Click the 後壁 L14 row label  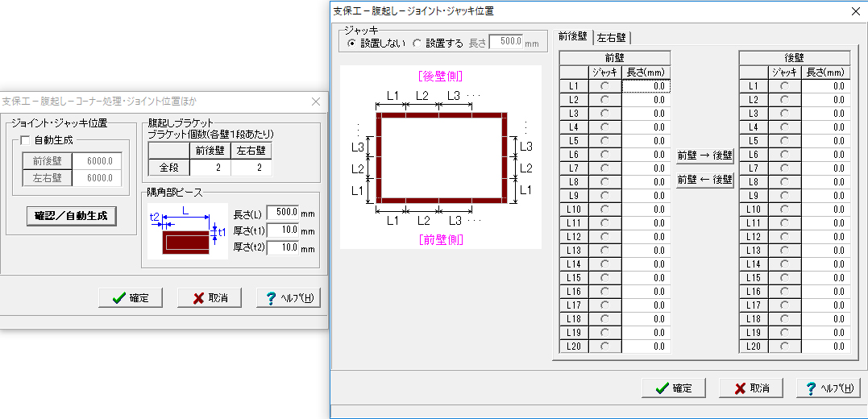[x=754, y=264]
